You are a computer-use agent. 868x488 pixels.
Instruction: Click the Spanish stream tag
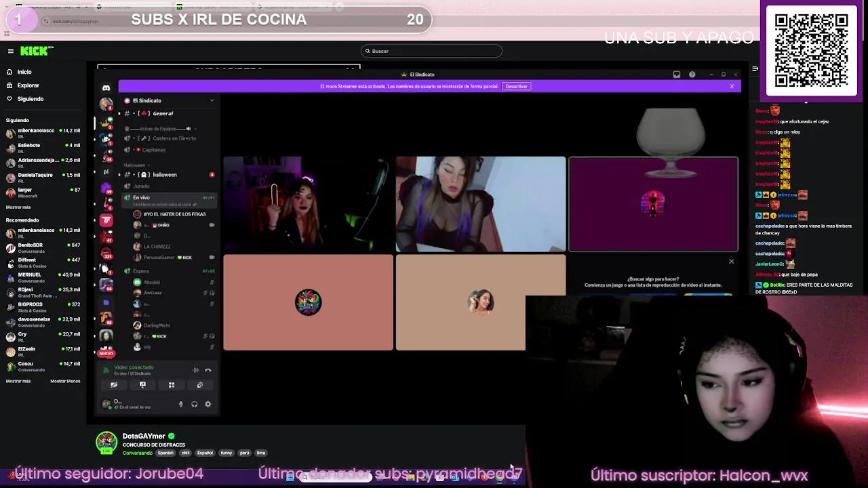tap(165, 453)
